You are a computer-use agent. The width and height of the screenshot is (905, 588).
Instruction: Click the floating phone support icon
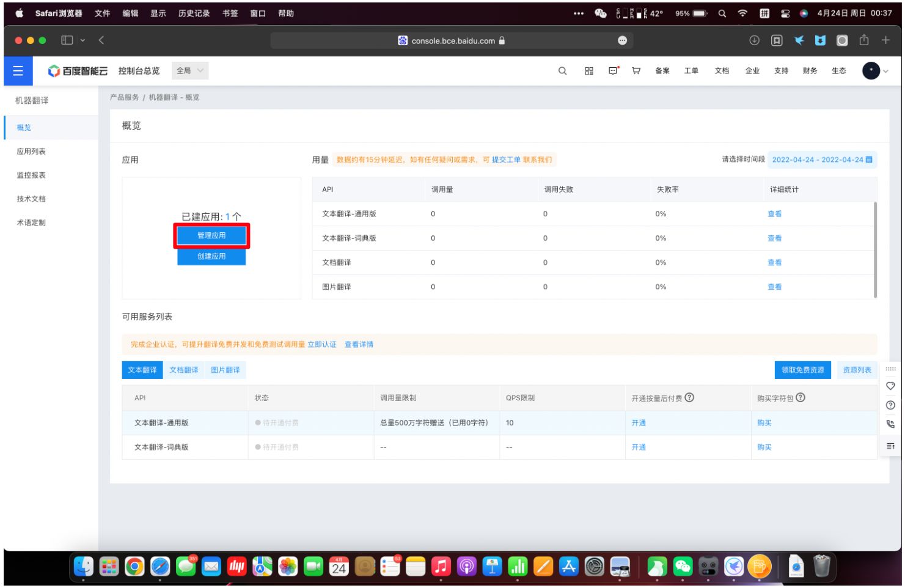[x=890, y=424]
